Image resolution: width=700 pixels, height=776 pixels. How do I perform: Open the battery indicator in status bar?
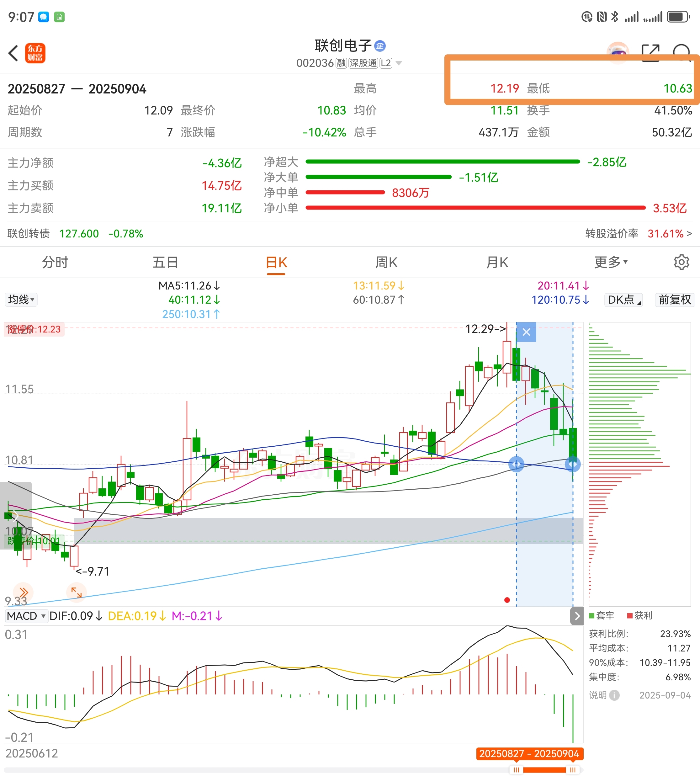pos(678,17)
